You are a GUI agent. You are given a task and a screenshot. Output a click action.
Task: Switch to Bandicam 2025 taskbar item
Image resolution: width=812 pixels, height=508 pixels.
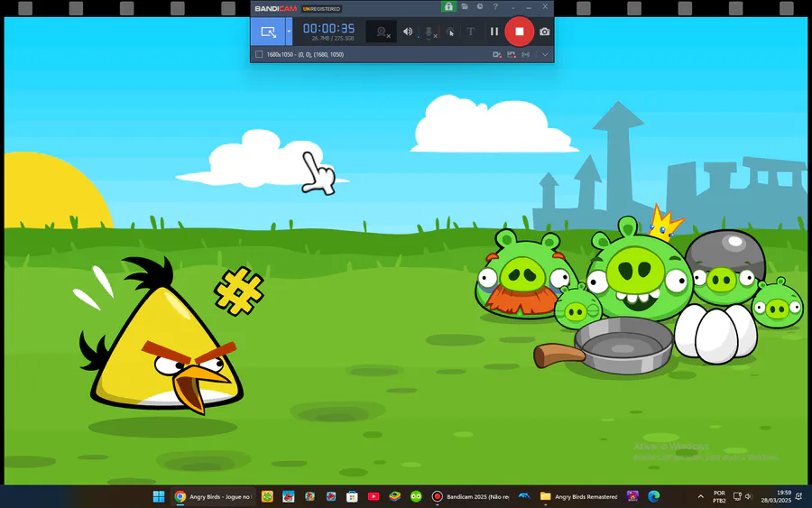point(470,496)
